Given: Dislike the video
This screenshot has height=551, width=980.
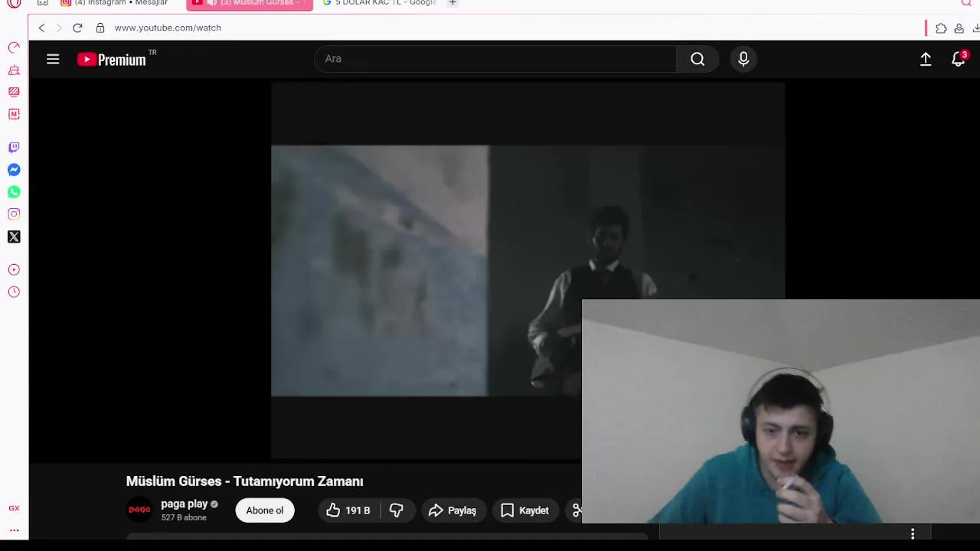Looking at the screenshot, I should tap(397, 510).
